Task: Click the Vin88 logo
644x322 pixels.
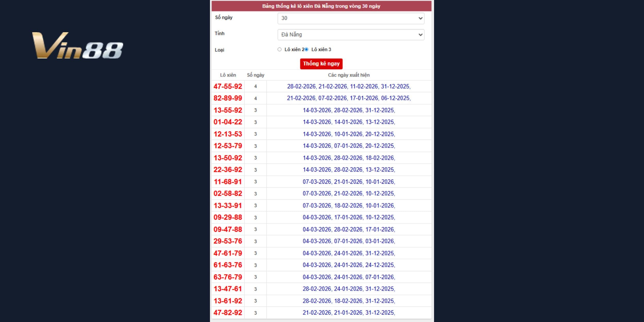Action: [77, 46]
